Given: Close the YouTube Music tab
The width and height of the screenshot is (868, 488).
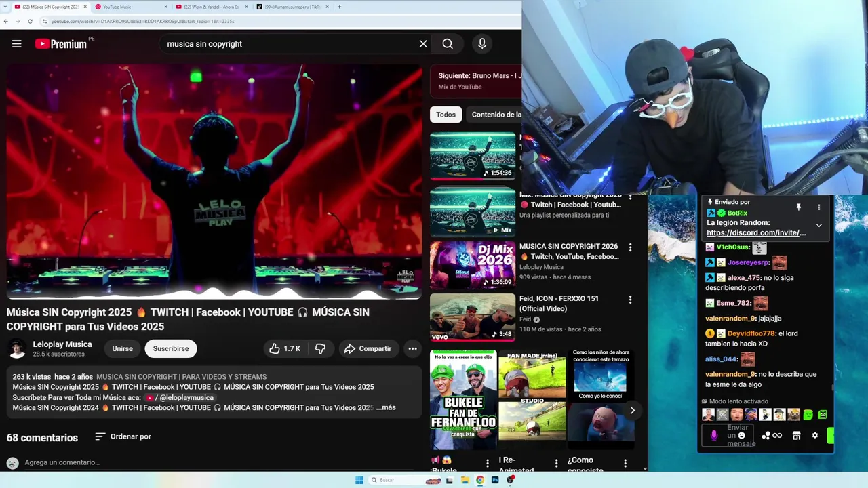Looking at the screenshot, I should [165, 7].
